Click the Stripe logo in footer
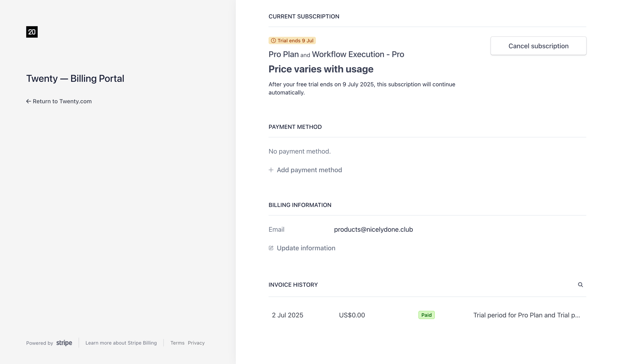 tap(64, 343)
